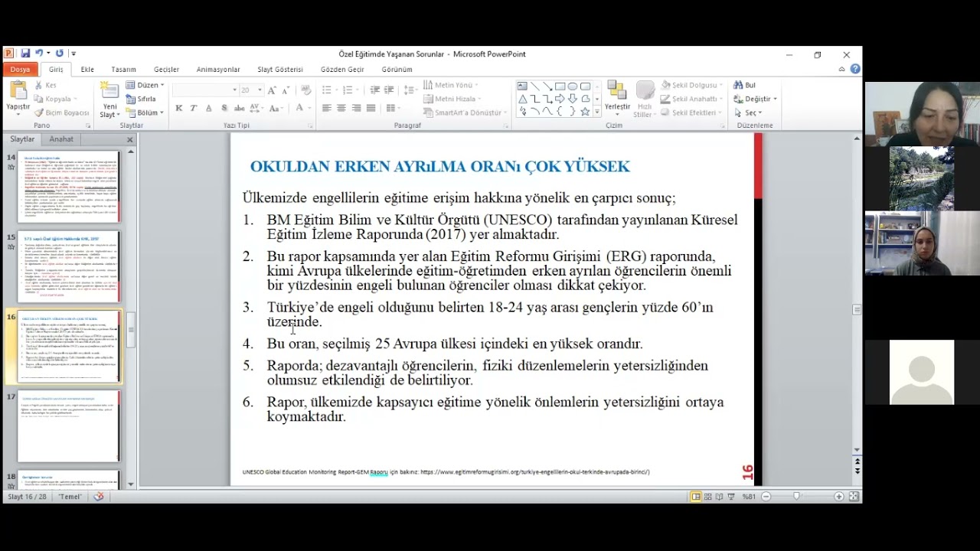The width and height of the screenshot is (980, 551).
Task: Click the Bul find button
Action: (745, 85)
